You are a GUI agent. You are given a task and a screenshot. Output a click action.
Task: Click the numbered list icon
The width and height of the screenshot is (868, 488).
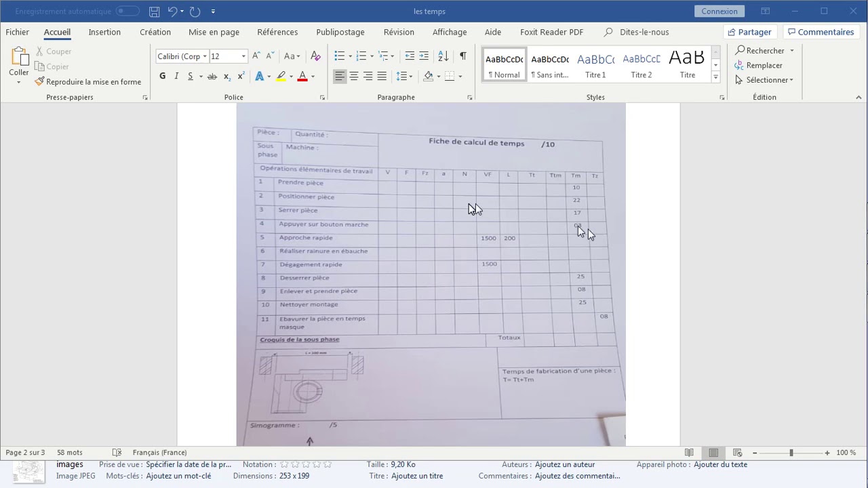[x=361, y=56]
